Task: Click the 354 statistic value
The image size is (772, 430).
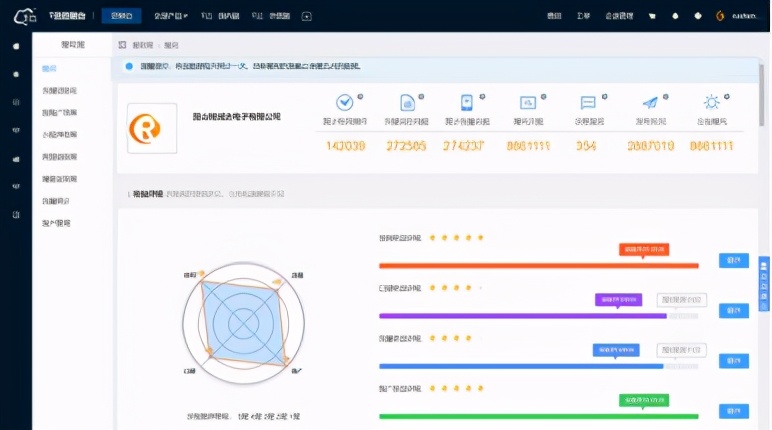Action: [x=587, y=146]
